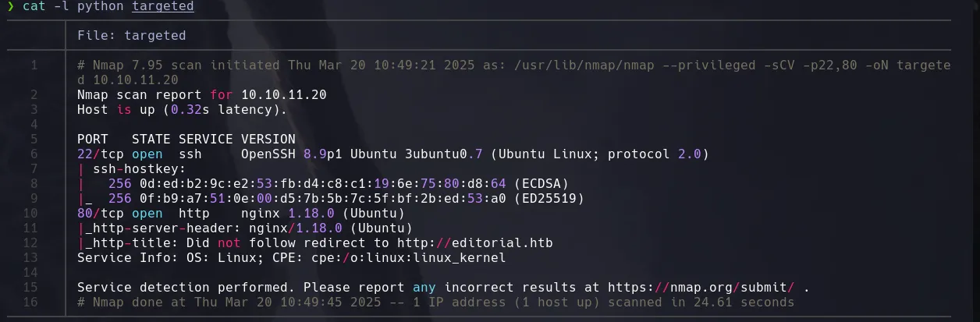Click the shell prompt chevron symbol
This screenshot has width=980, height=322.
pyautogui.click(x=11, y=7)
